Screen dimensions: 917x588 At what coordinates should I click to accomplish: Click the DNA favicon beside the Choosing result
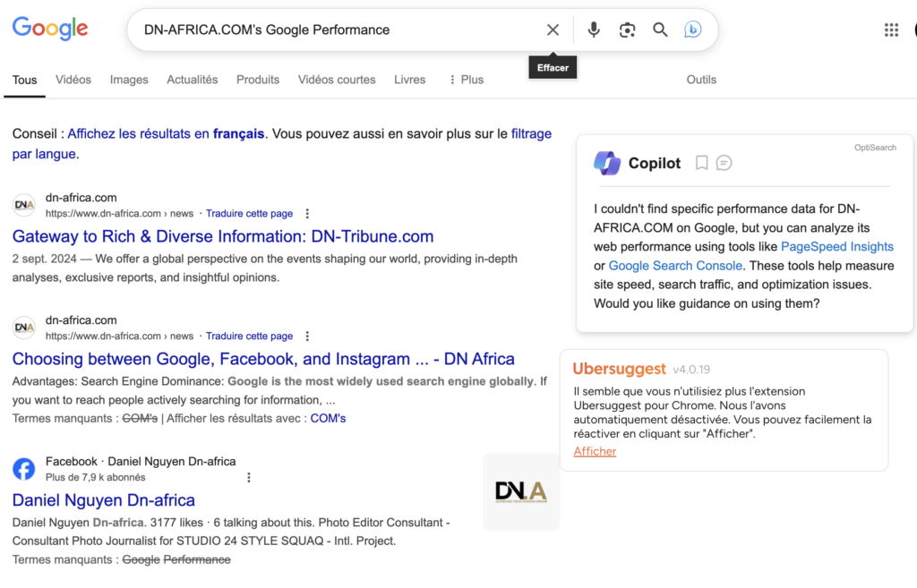[x=24, y=328]
